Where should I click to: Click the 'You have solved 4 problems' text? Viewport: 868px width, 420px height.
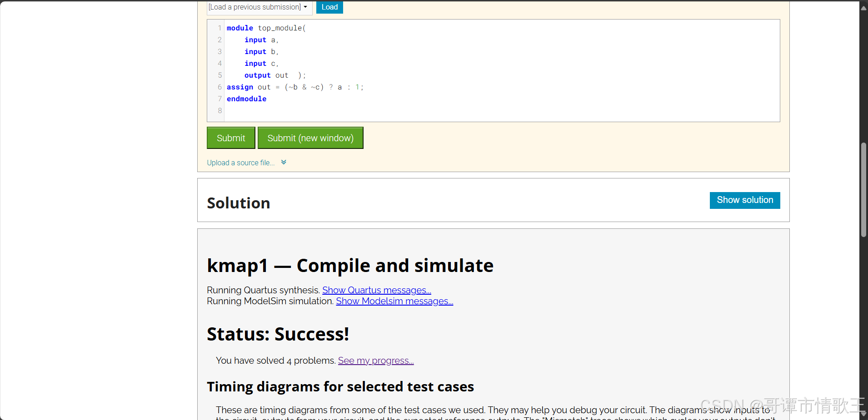coord(276,361)
